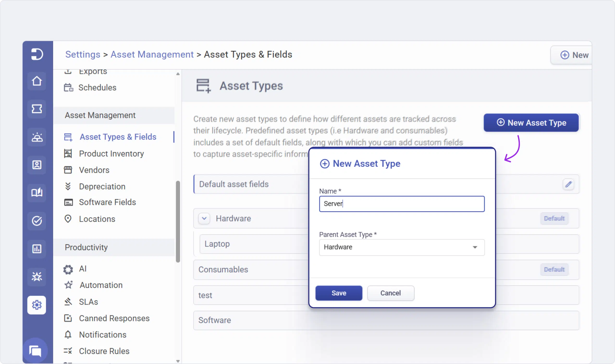The width and height of the screenshot is (615, 364).
Task: Click the Default badge on Hardware row
Action: [554, 218]
